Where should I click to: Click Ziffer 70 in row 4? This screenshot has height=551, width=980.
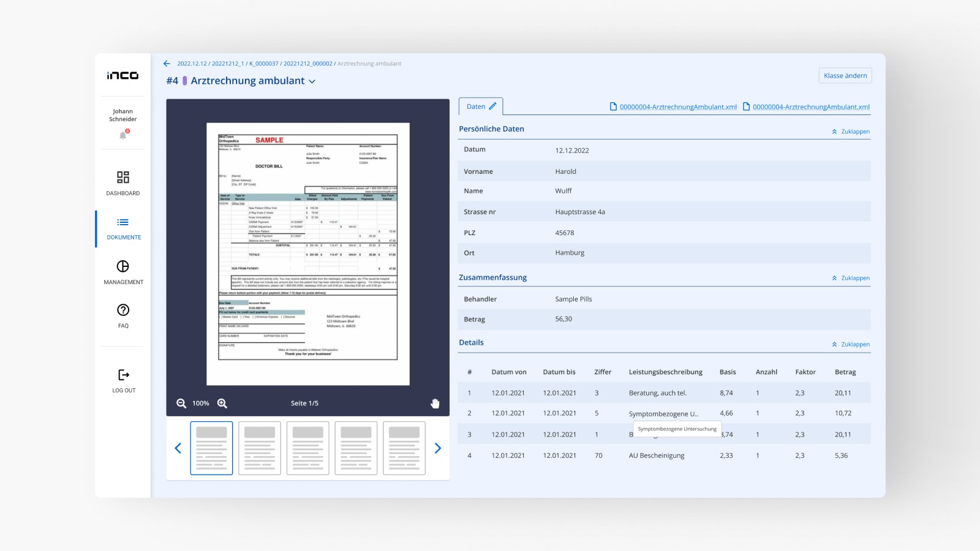pyautogui.click(x=598, y=455)
